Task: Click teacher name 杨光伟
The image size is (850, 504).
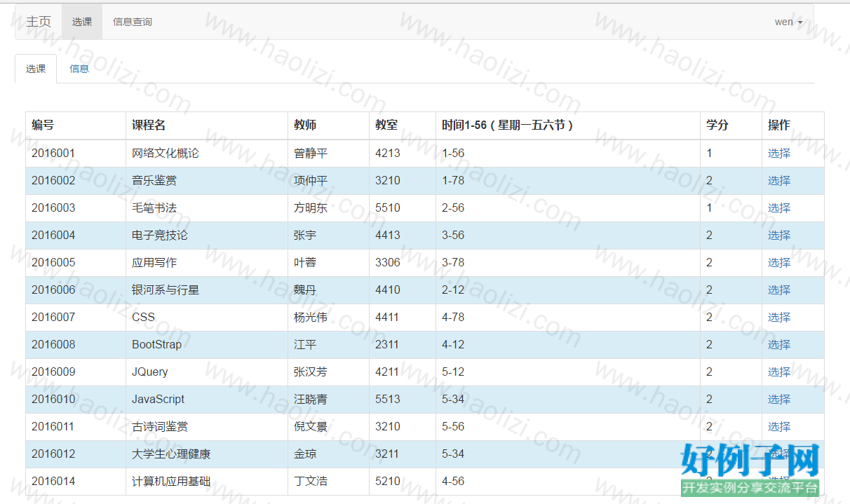Action: click(x=311, y=317)
